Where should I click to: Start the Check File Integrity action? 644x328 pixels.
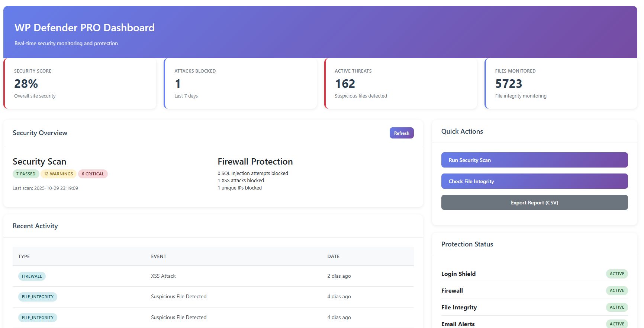pyautogui.click(x=534, y=181)
